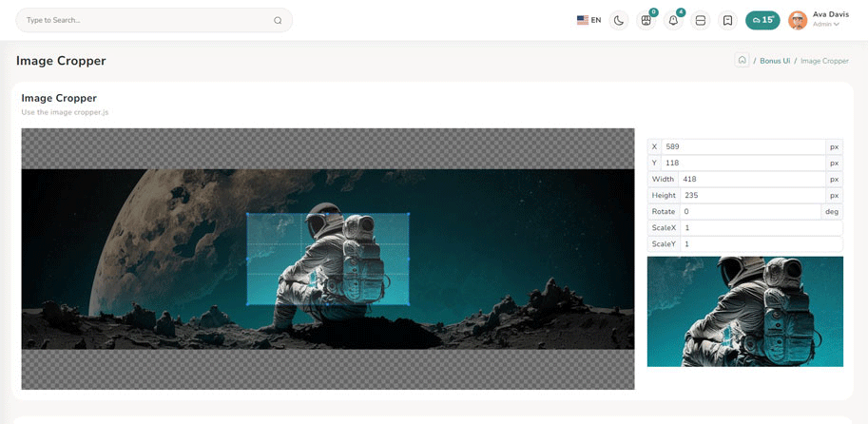Image resolution: width=868 pixels, height=424 pixels.
Task: Click the search magnifier icon
Action: tap(278, 20)
